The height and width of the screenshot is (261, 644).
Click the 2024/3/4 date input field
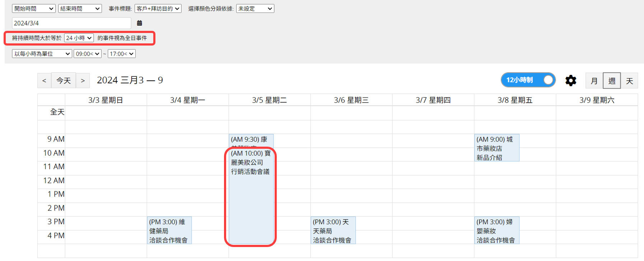pyautogui.click(x=71, y=23)
